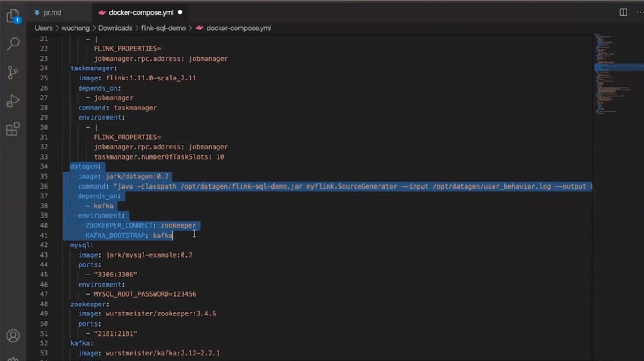Viewport: 644px width, 361px height.
Task: Click the 'mysql:' key on line 42
Action: pyautogui.click(x=82, y=245)
